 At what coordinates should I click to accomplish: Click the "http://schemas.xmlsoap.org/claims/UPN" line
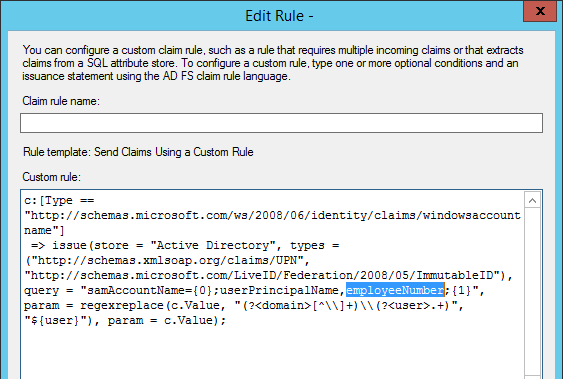tap(167, 260)
